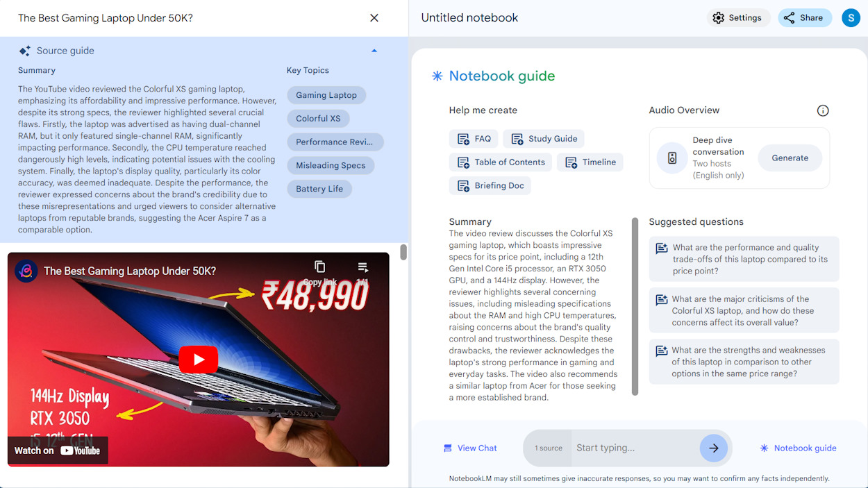
Task: Switch to Notebook guide view
Action: (x=797, y=448)
